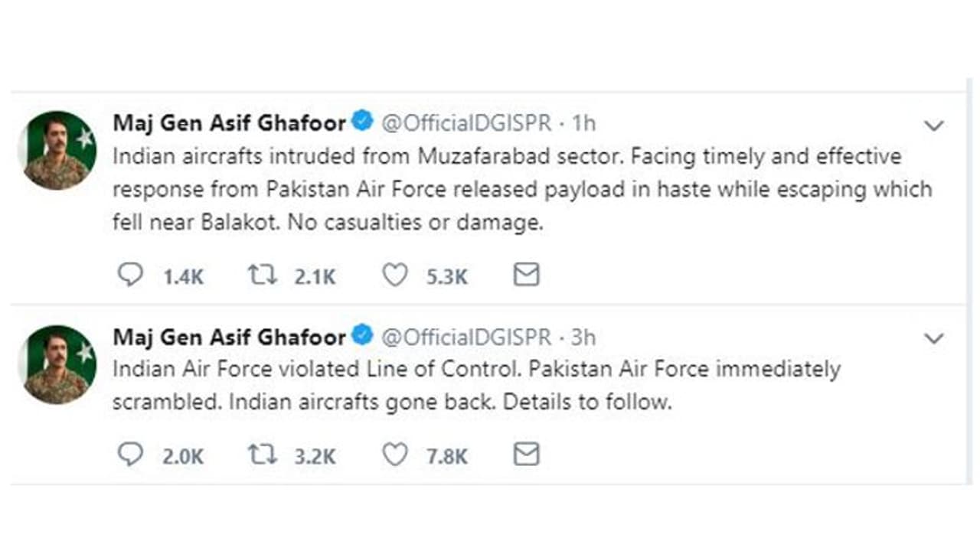980x551 pixels.
Task: Open the 'Details to follow' tweet text
Action: [x=475, y=386]
